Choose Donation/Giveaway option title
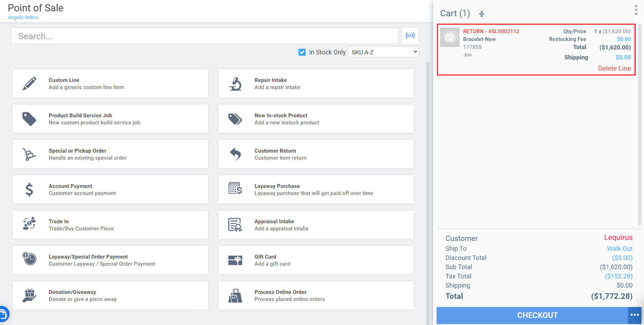644x325 pixels. [x=72, y=292]
